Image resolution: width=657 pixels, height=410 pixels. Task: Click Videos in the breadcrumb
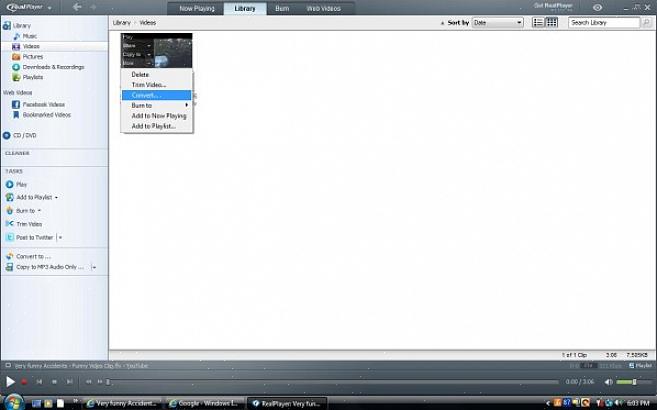pos(147,23)
